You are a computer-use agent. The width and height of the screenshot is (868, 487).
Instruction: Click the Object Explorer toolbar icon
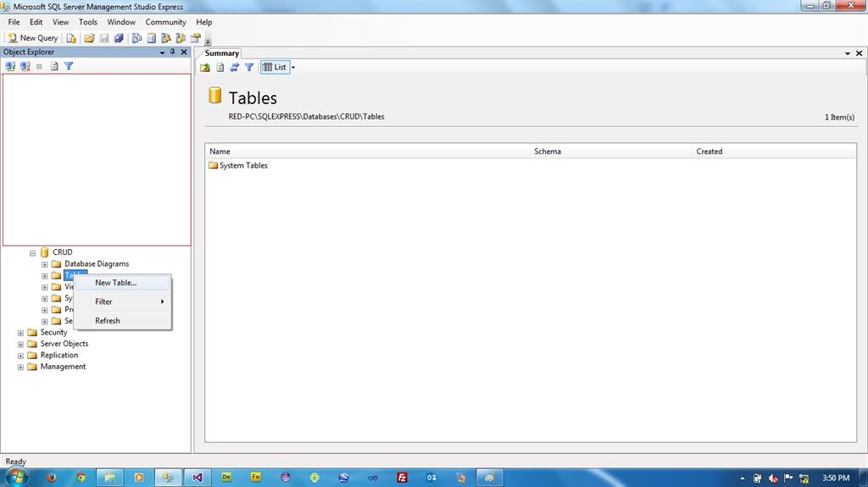(165, 38)
